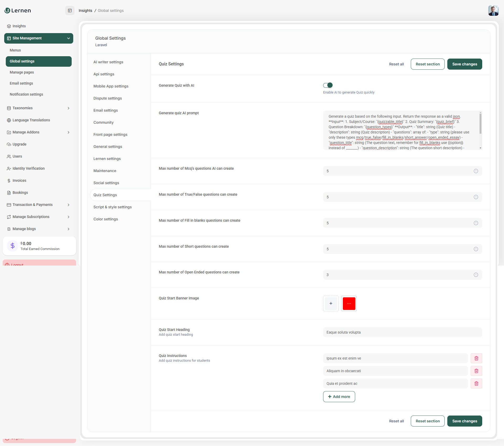Click the plus icon to upload banner image
Viewport: 504px width, 446px height.
click(x=331, y=303)
